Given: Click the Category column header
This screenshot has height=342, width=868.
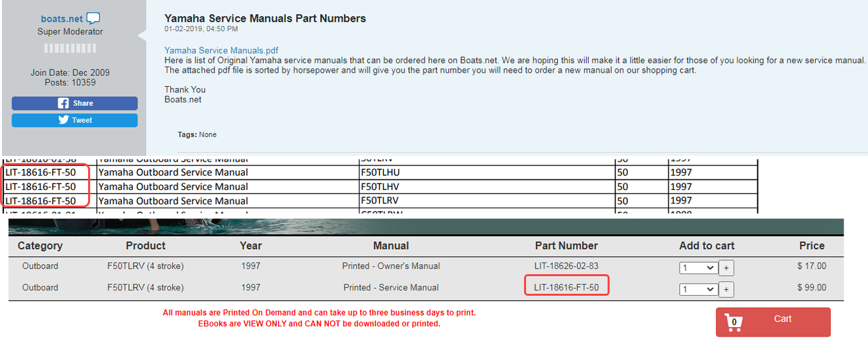Looking at the screenshot, I should tap(40, 246).
